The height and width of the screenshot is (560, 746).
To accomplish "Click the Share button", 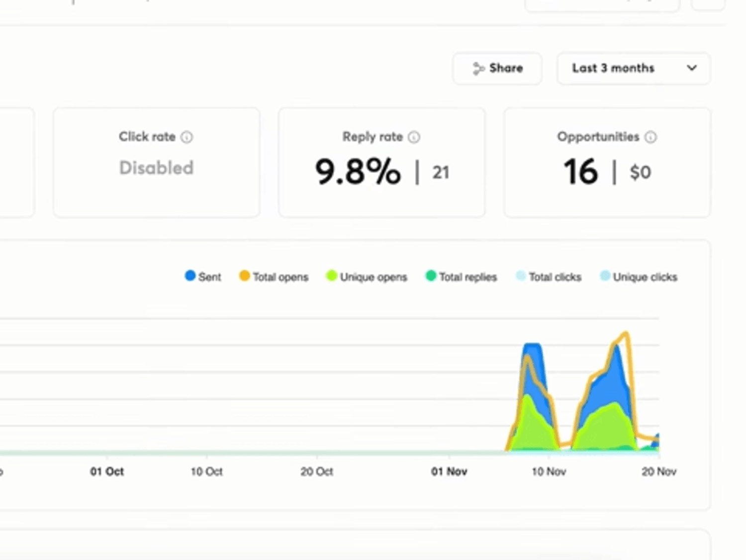I will coord(497,68).
